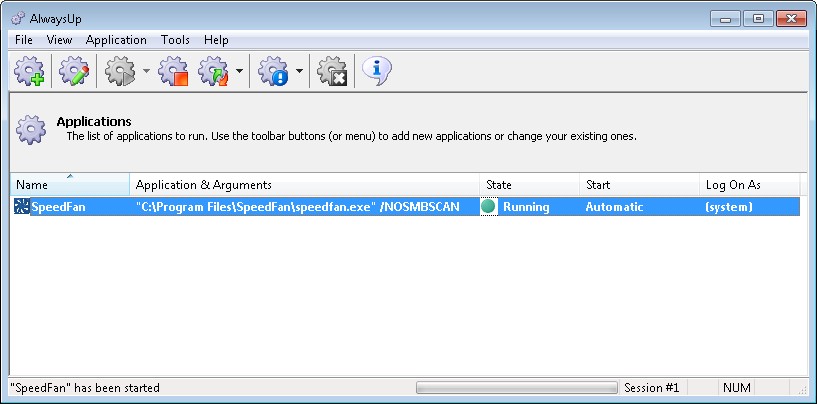
Task: Click the (system) log on cell
Action: pos(728,207)
